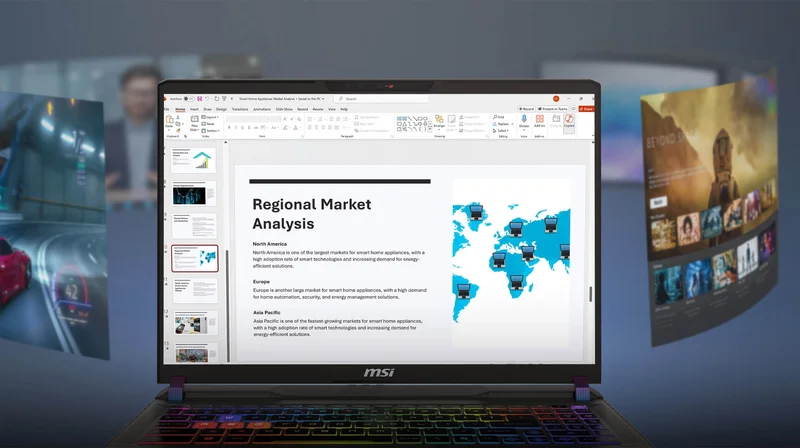Click the Dictate microphone icon

pos(524,120)
